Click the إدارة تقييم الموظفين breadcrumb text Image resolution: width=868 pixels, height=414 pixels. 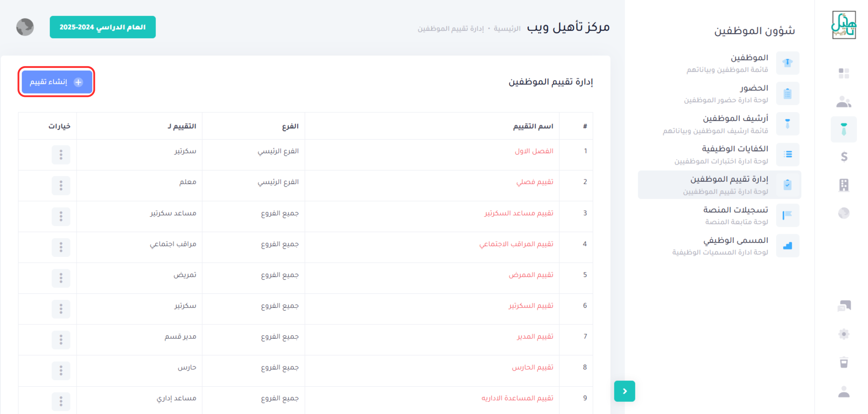[451, 29]
